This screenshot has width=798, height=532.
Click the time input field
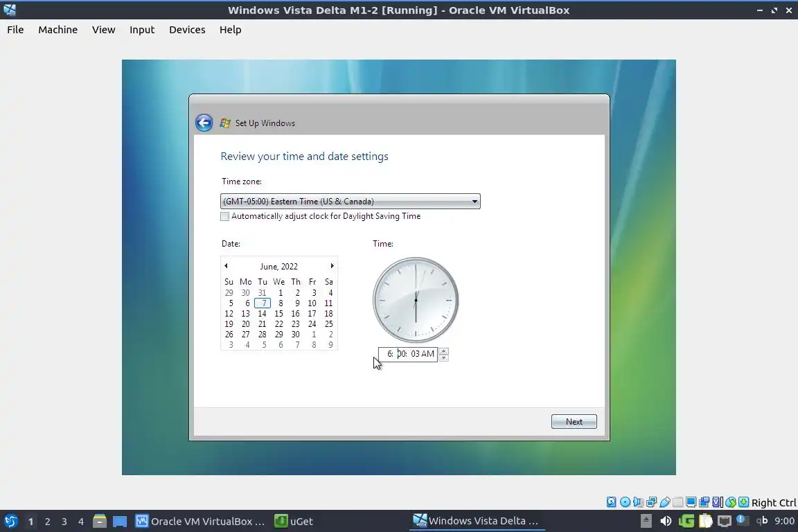click(408, 354)
